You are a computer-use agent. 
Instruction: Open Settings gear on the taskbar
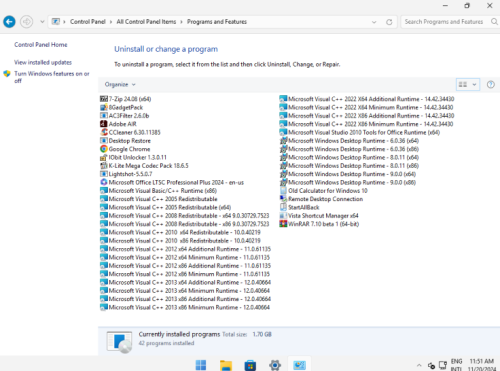coord(275,365)
